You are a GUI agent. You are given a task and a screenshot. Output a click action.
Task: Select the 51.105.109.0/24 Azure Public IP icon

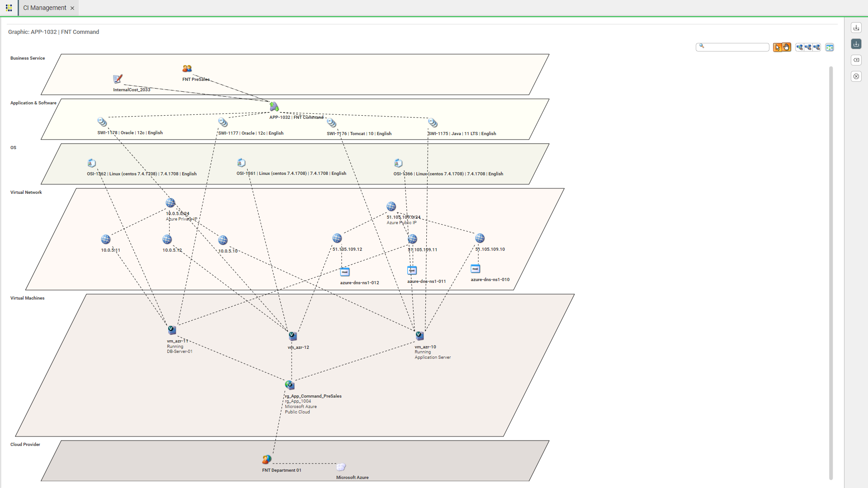tap(392, 206)
